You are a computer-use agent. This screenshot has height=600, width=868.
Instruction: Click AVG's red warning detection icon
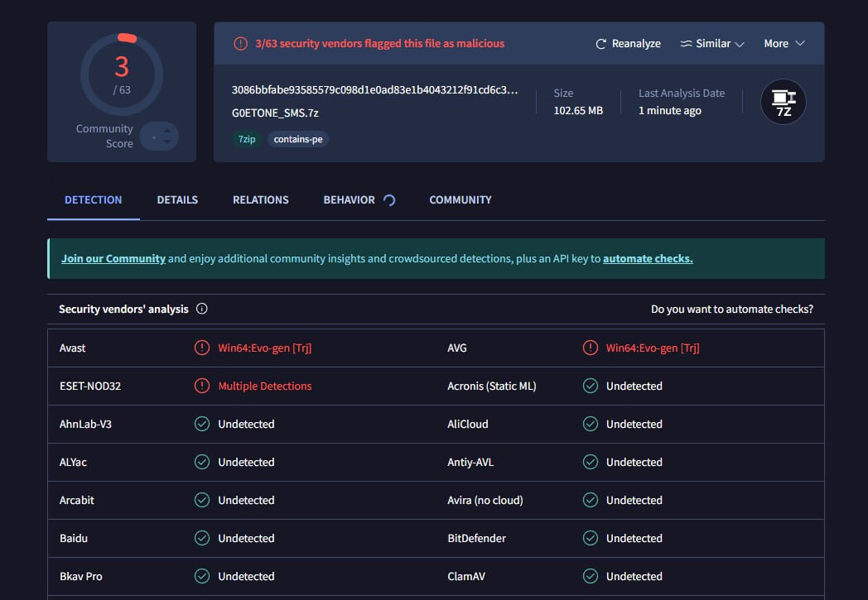590,348
